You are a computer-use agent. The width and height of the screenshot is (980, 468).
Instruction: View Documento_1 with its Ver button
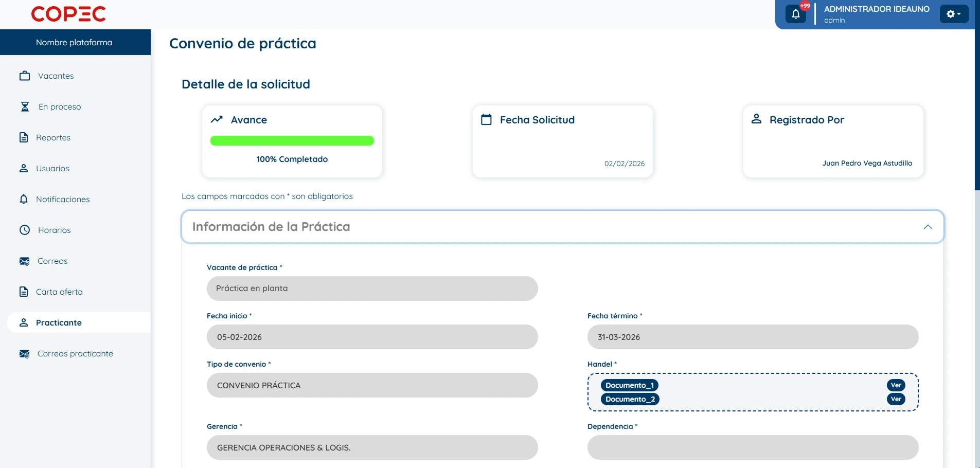896,385
